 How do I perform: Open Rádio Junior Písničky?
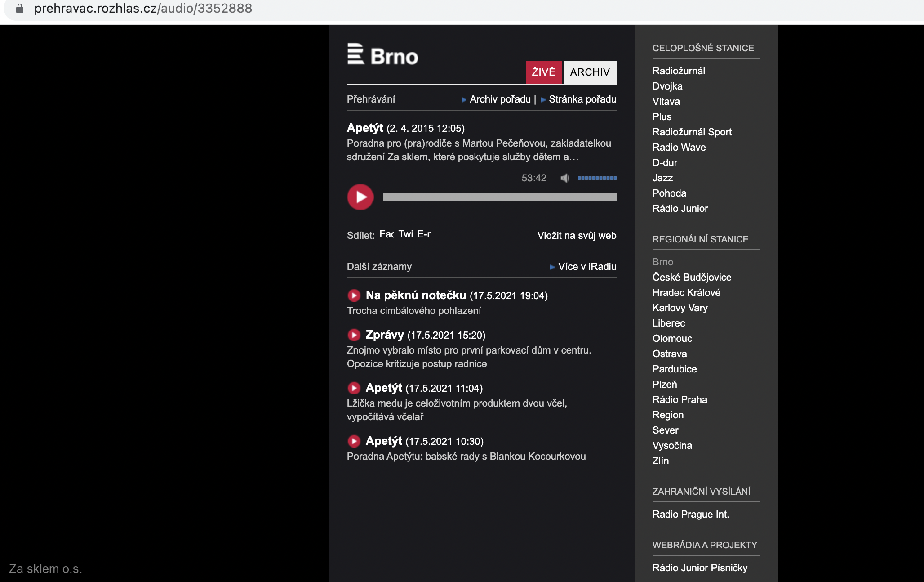(x=700, y=568)
